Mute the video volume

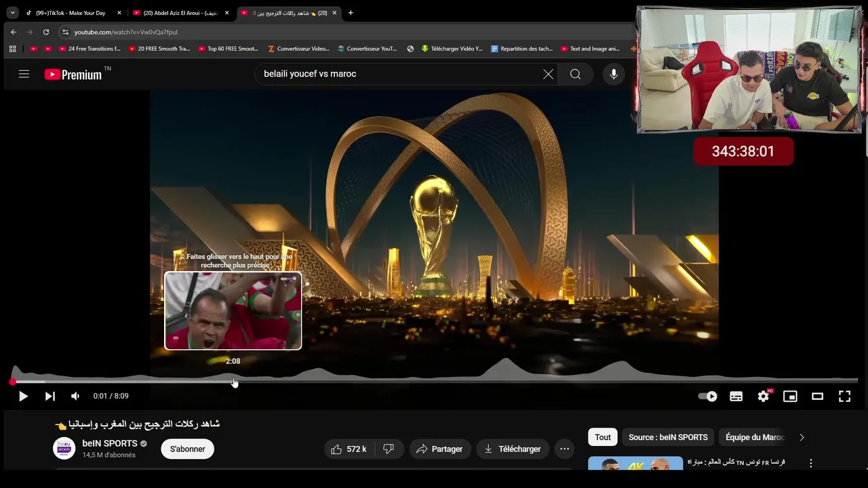click(75, 396)
